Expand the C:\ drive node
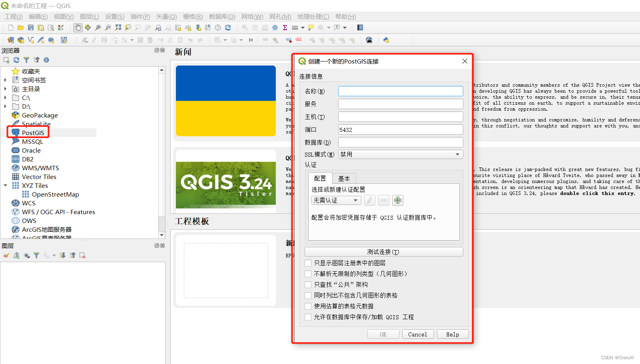640x364 pixels. point(5,97)
